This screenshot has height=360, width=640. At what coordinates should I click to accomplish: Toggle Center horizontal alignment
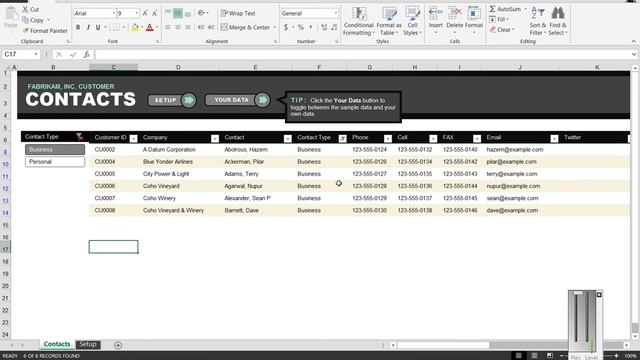[x=178, y=27]
